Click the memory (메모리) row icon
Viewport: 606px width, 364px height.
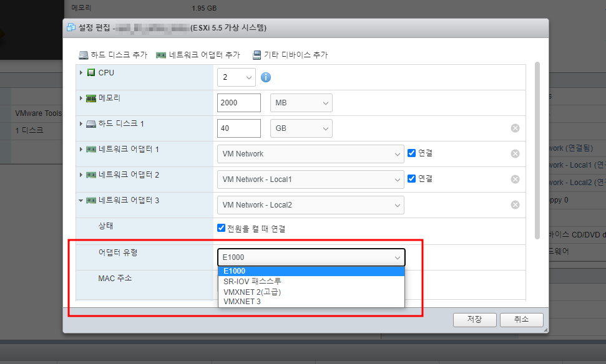point(91,98)
